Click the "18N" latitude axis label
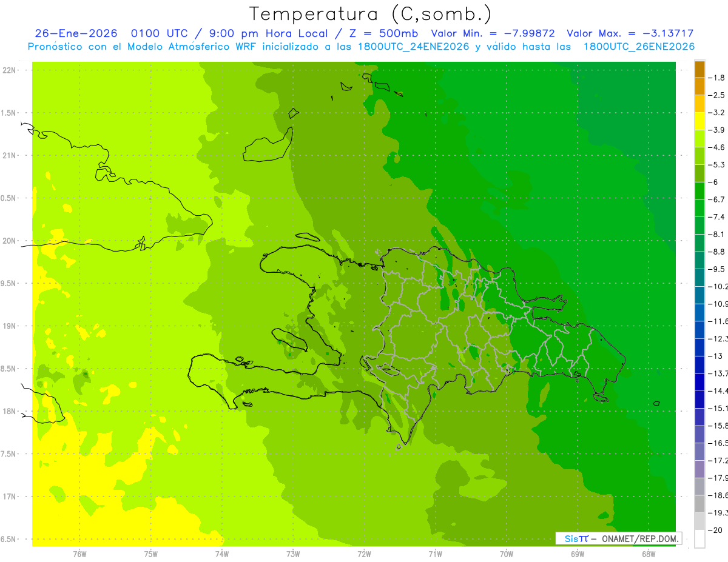The image size is (728, 562). pyautogui.click(x=10, y=412)
